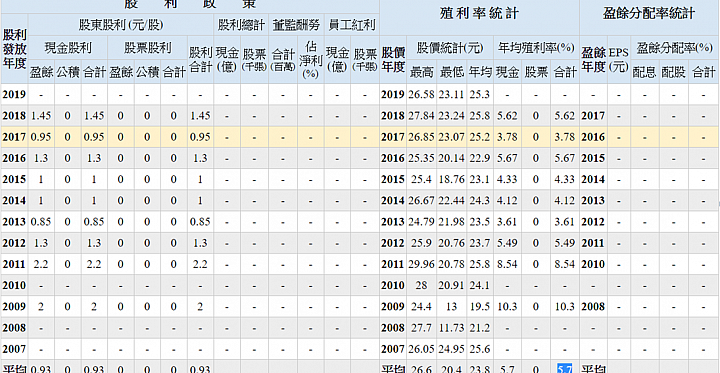This screenshot has height=373, width=720.
Task: Click the 年均殖利率(%) header
Action: 536,48
